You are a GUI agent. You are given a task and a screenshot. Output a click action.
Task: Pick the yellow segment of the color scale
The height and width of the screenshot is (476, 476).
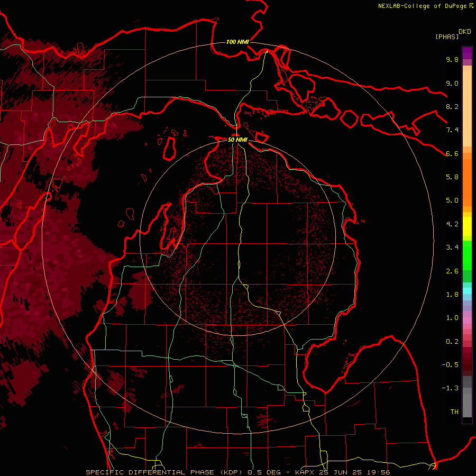point(467,226)
